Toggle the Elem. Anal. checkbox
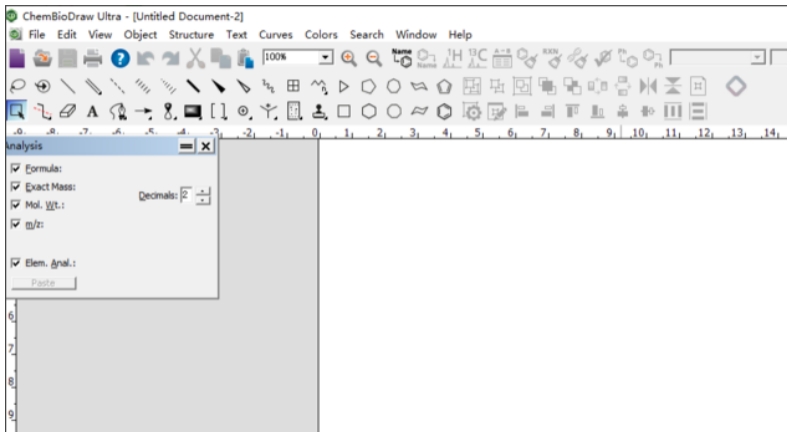 pyautogui.click(x=16, y=263)
